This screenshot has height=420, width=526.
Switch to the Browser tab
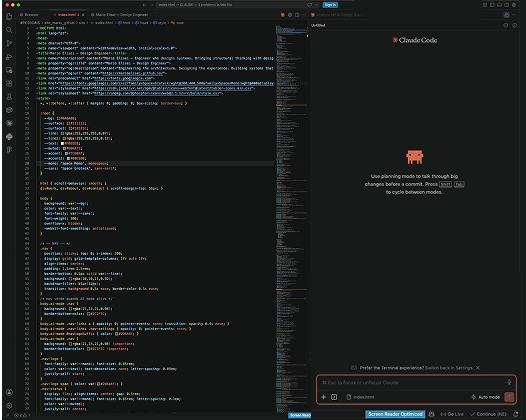[x=29, y=15]
